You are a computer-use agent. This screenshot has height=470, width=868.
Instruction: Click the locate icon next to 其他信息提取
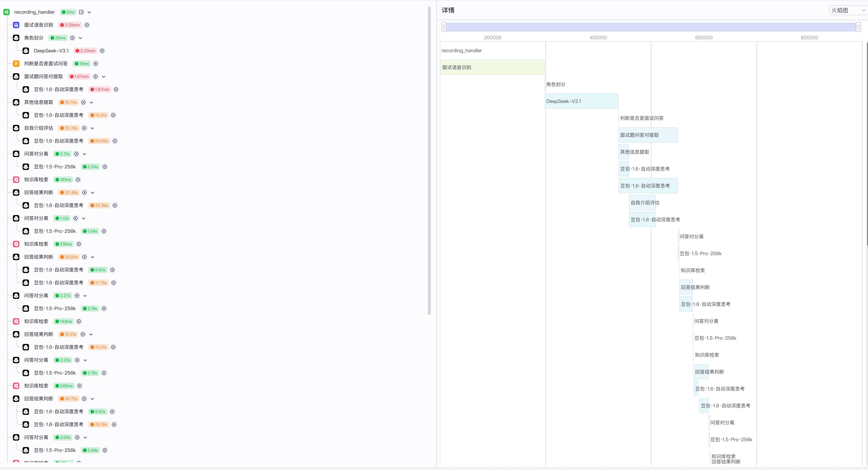84,102
